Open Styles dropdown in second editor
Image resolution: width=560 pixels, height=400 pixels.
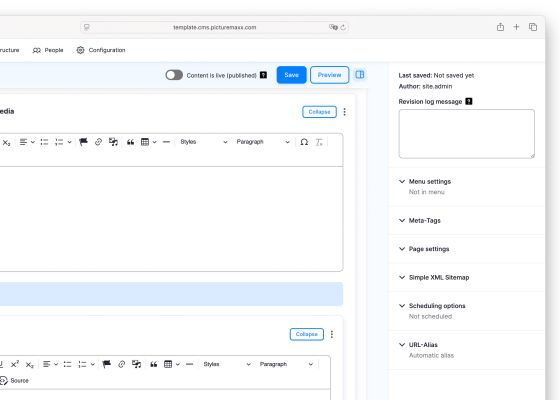227,364
